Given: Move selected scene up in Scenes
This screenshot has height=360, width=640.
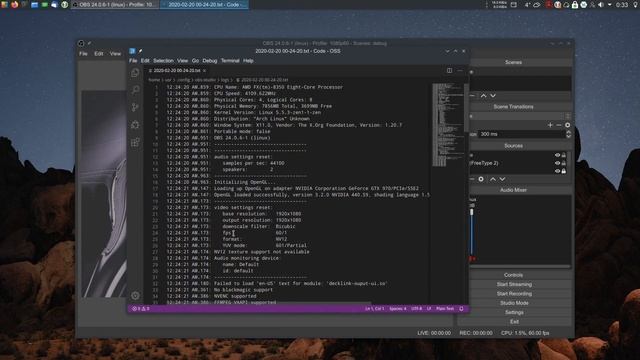Looking at the screenshot, I should tap(483, 96).
